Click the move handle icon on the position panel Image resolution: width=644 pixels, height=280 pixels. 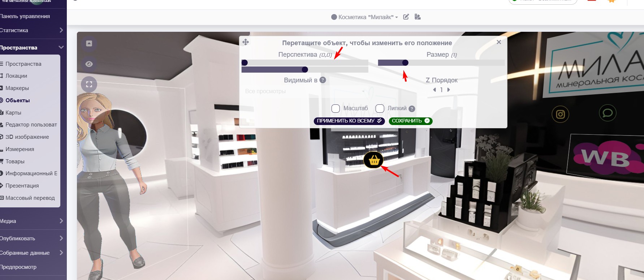pyautogui.click(x=246, y=42)
